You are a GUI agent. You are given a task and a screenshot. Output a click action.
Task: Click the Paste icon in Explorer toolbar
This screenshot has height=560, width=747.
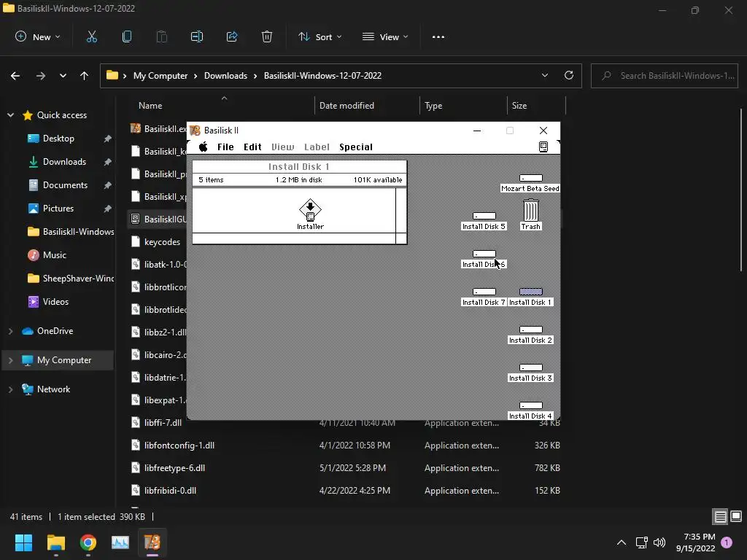[162, 36]
